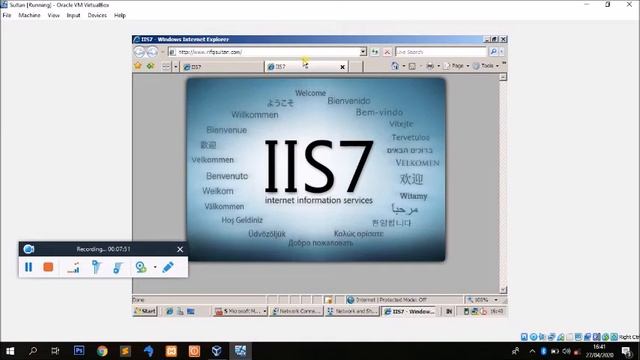Image resolution: width=640 pixels, height=360 pixels.
Task: Open Favorites Center star icon
Action: click(x=138, y=66)
